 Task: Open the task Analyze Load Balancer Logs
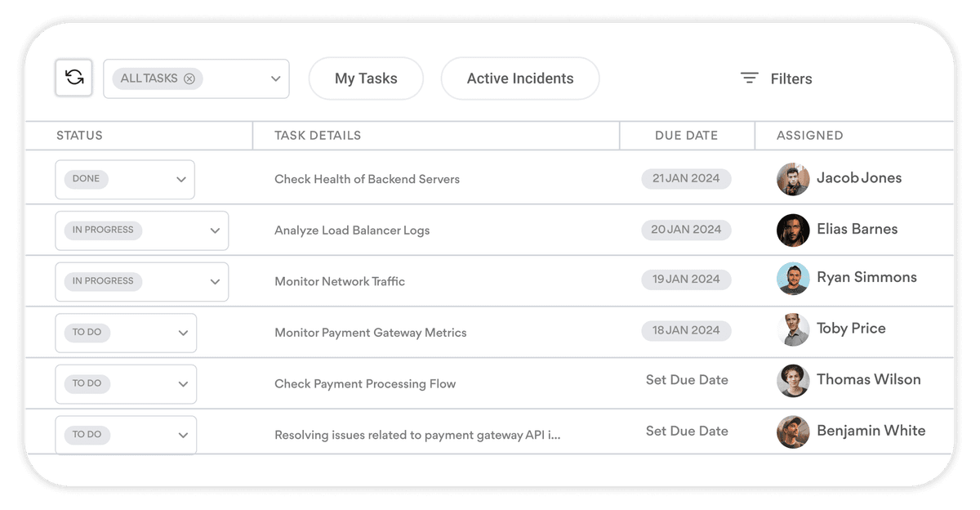coord(351,230)
